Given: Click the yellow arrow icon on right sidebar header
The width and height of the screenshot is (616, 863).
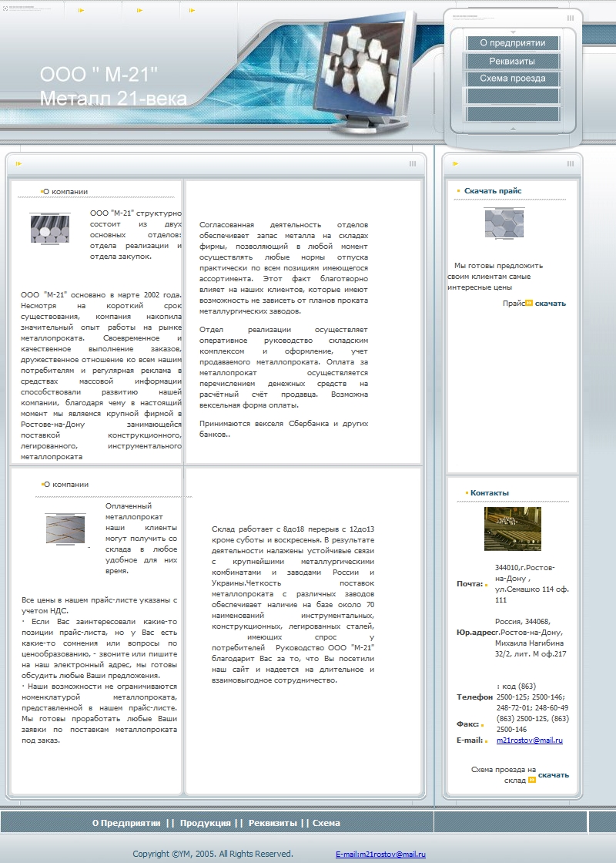Looking at the screenshot, I should (455, 163).
